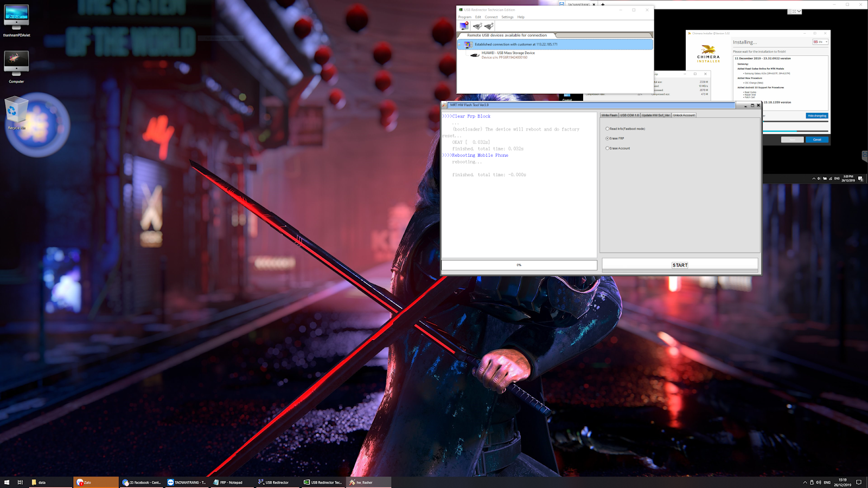Select the Established connection with customer row
The width and height of the screenshot is (868, 488).
coord(555,44)
